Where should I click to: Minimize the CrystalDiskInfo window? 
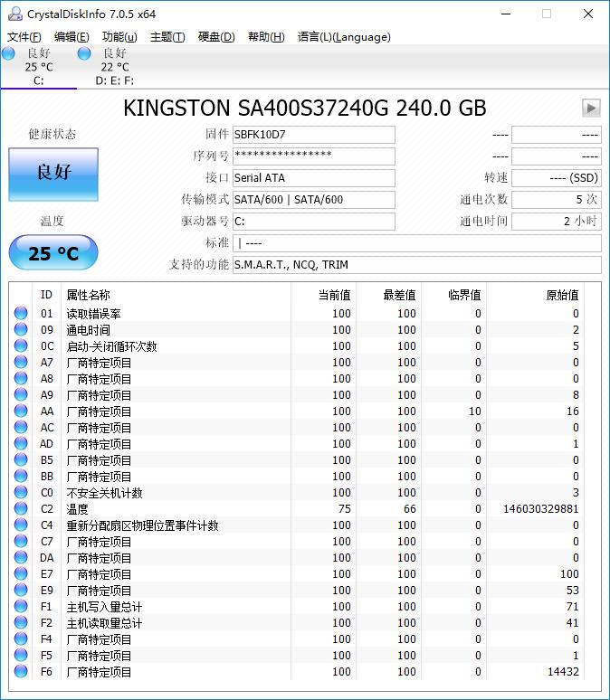click(x=506, y=14)
